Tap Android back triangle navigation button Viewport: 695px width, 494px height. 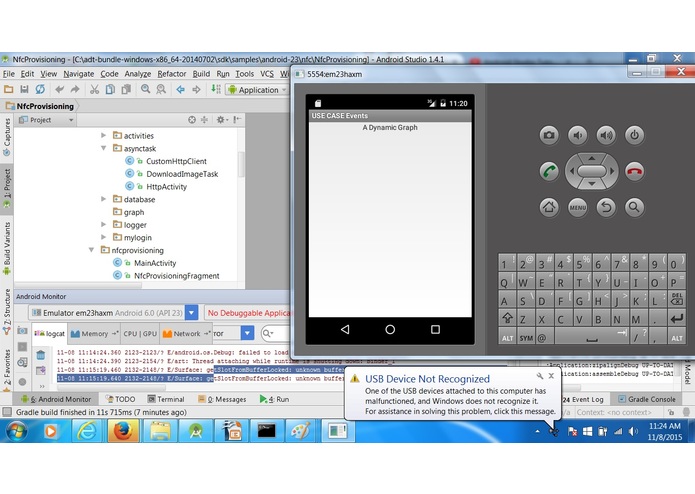[345, 329]
